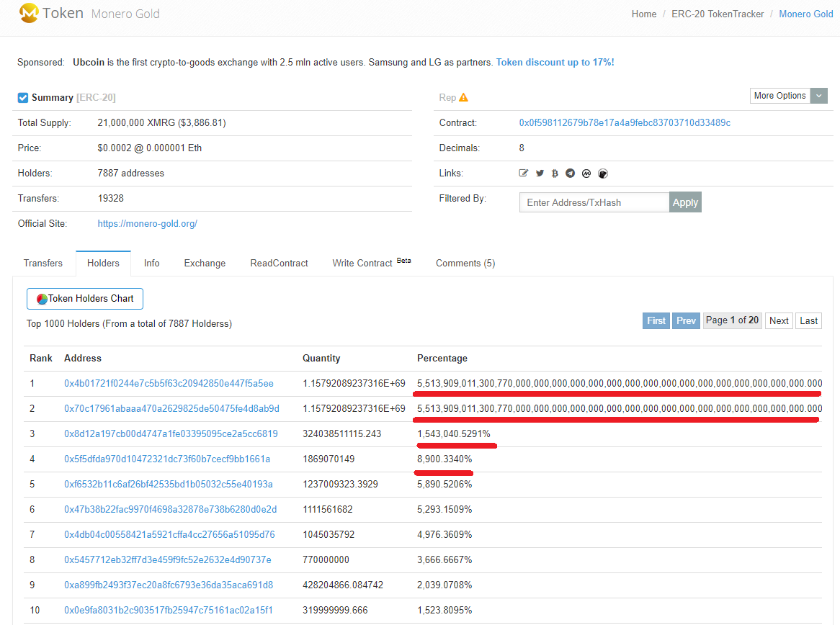Select percentage 3,666.6667%

coord(444,559)
